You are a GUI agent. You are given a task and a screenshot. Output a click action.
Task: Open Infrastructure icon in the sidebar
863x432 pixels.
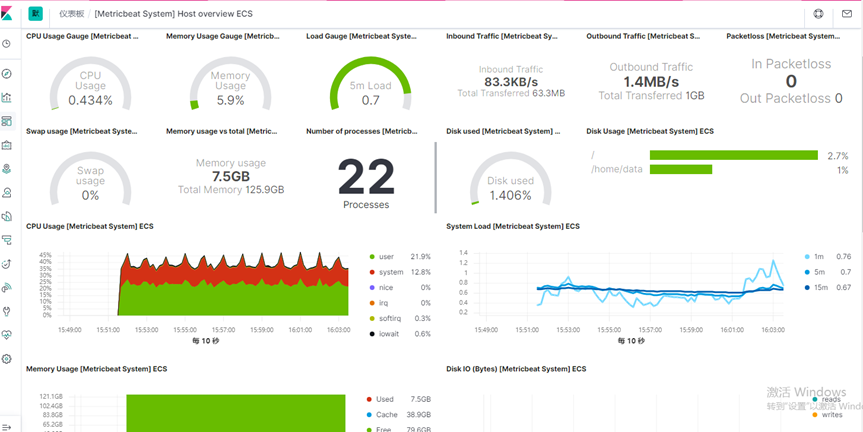[7, 216]
